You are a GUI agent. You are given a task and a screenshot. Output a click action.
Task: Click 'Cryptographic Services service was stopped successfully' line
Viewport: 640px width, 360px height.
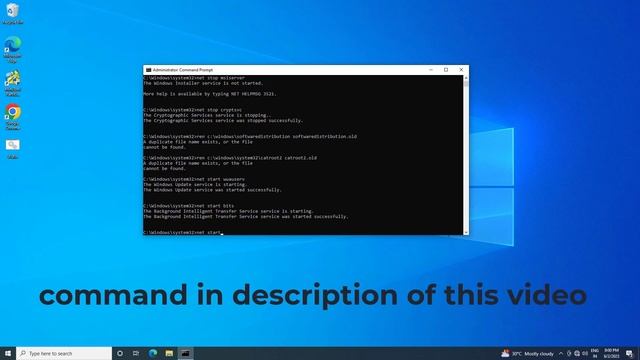tap(223, 120)
